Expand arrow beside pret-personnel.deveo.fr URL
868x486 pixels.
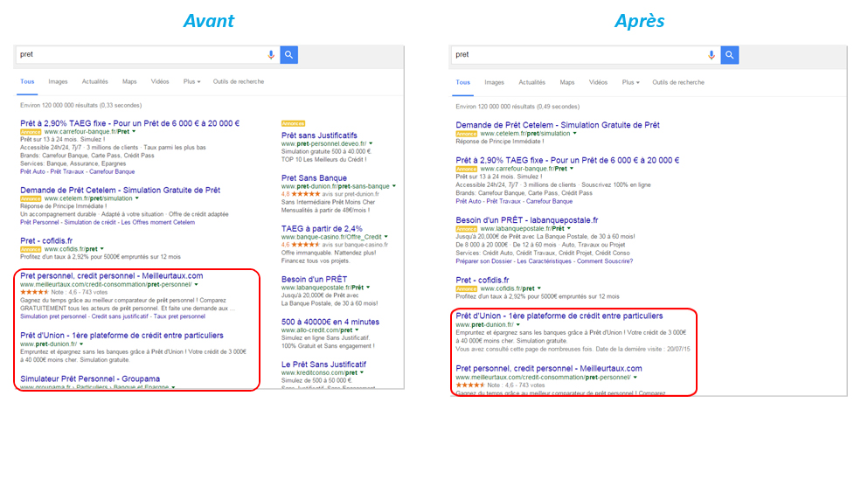[371, 143]
